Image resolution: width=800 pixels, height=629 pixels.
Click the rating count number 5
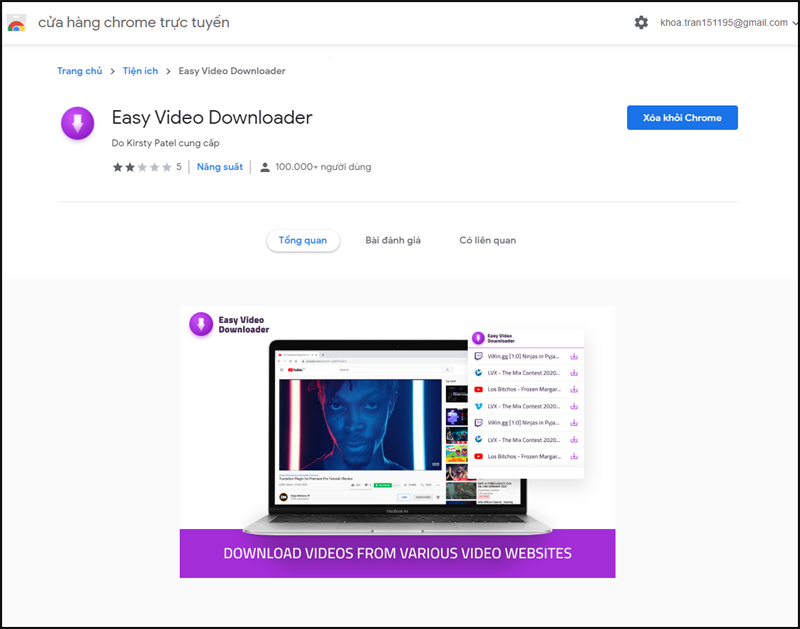[179, 167]
